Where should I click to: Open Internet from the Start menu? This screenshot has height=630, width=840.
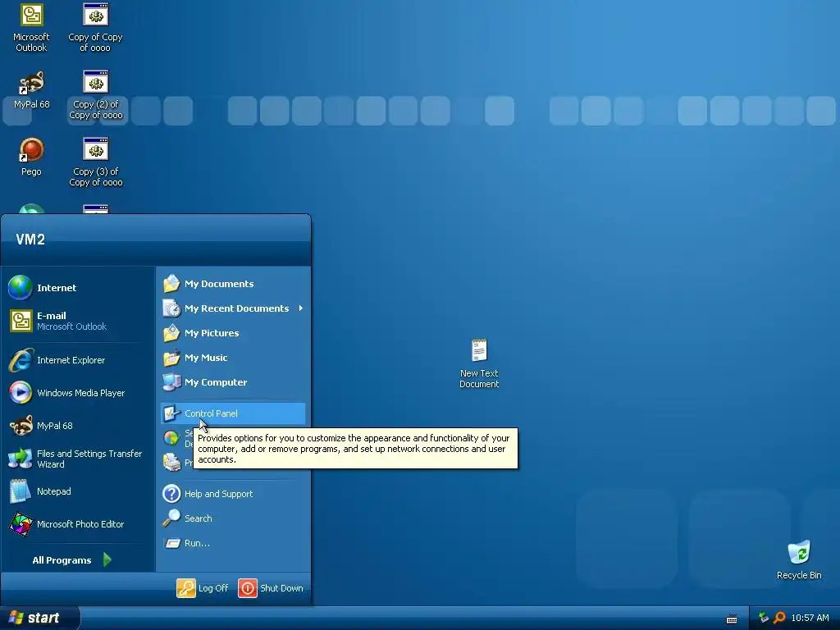tap(78, 288)
